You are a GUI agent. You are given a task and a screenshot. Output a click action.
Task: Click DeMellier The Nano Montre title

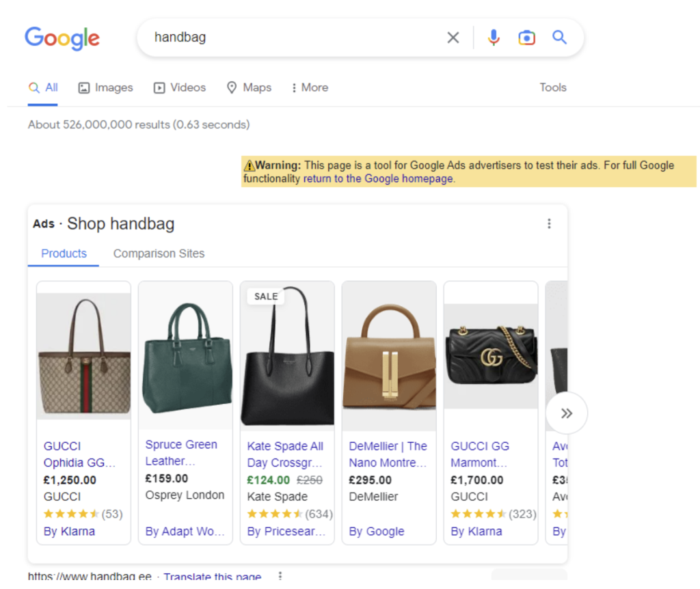coord(388,454)
